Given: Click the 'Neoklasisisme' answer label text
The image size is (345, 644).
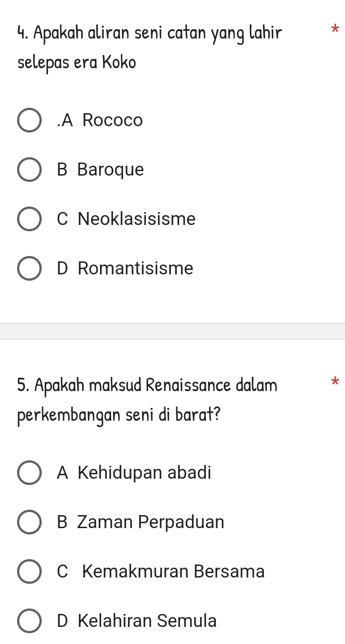Looking at the screenshot, I should 136,219.
